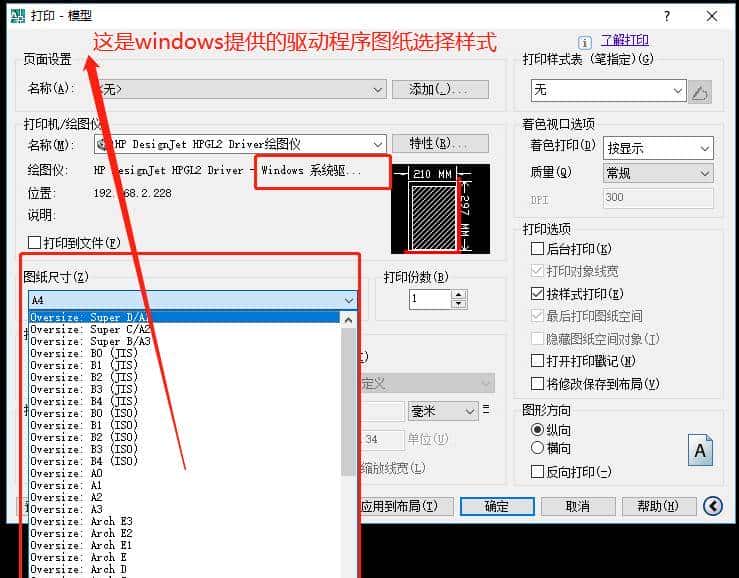This screenshot has width=739, height=578.
Task: Toggle 按样式打印(E) checkbox
Action: point(537,294)
